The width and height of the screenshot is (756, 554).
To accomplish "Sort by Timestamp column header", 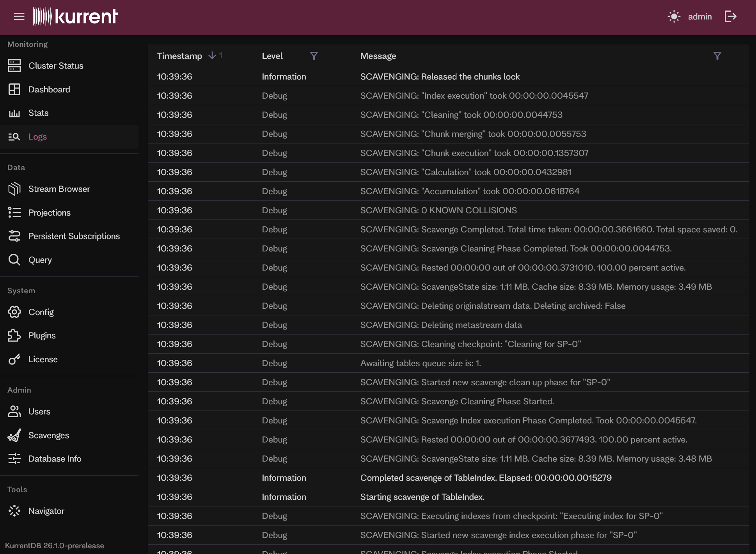I will coord(179,56).
